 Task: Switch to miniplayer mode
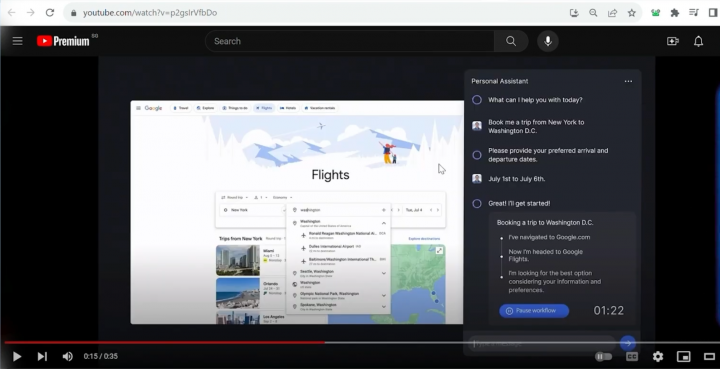pos(684,356)
